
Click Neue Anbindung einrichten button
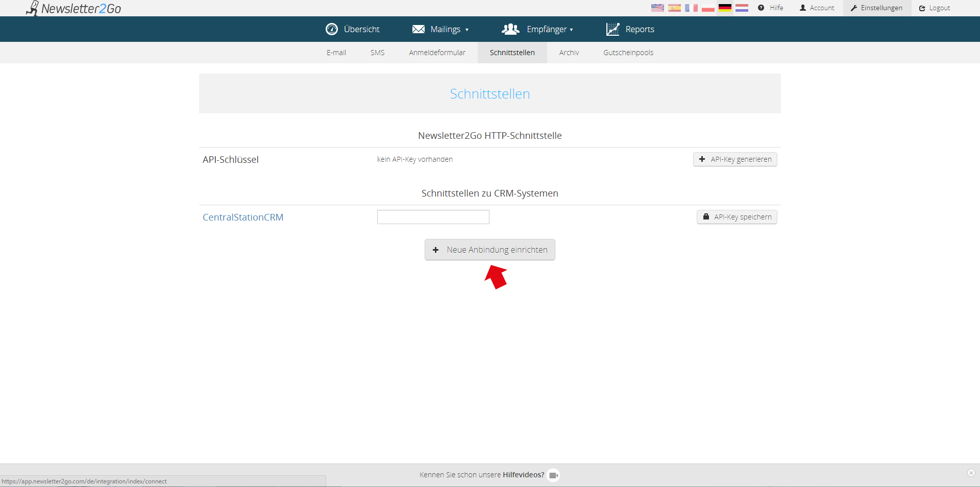[x=490, y=250]
